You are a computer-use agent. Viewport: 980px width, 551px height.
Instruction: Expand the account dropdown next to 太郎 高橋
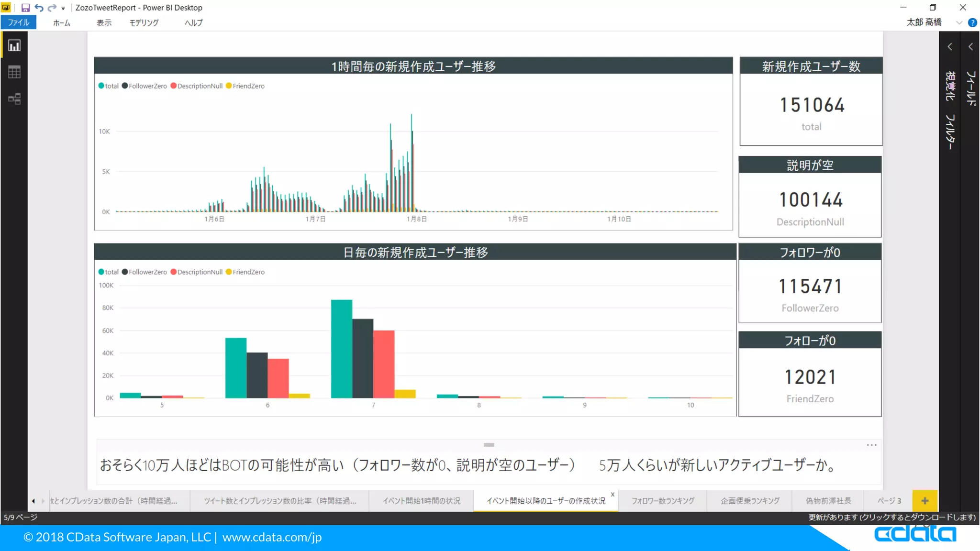click(x=959, y=22)
